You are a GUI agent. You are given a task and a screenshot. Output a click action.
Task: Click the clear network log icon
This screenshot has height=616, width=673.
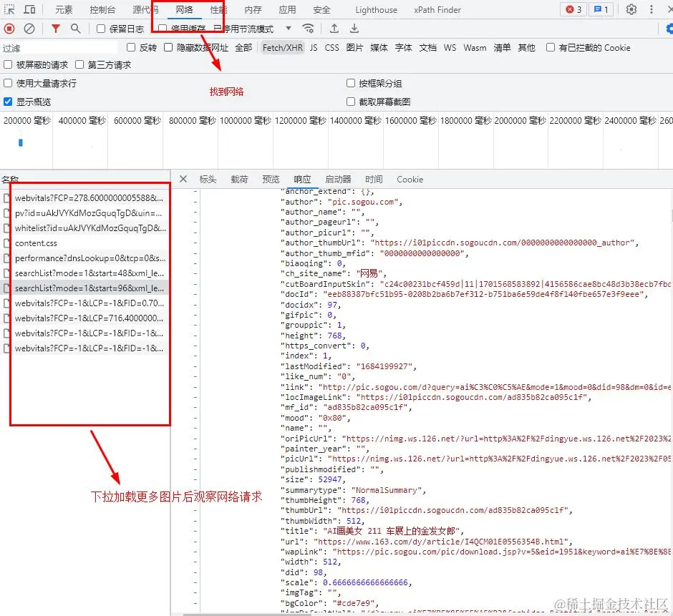pyautogui.click(x=28, y=29)
